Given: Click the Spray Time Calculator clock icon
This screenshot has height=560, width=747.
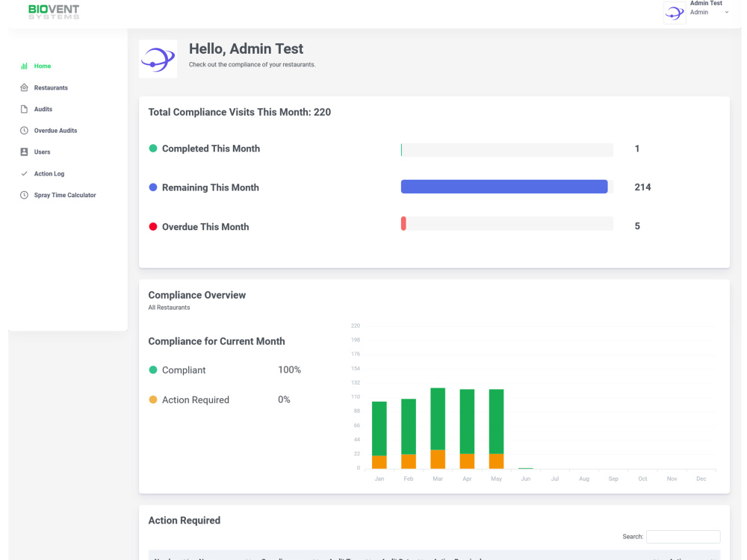Looking at the screenshot, I should (x=24, y=195).
